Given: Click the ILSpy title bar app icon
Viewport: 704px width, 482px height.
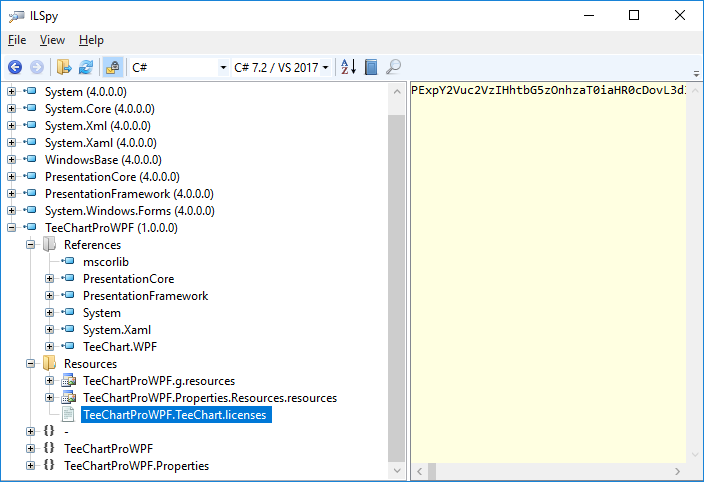Looking at the screenshot, I should 16,16.
